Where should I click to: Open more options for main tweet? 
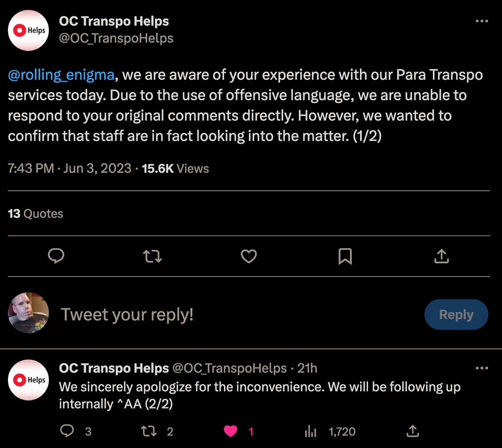tap(482, 21)
